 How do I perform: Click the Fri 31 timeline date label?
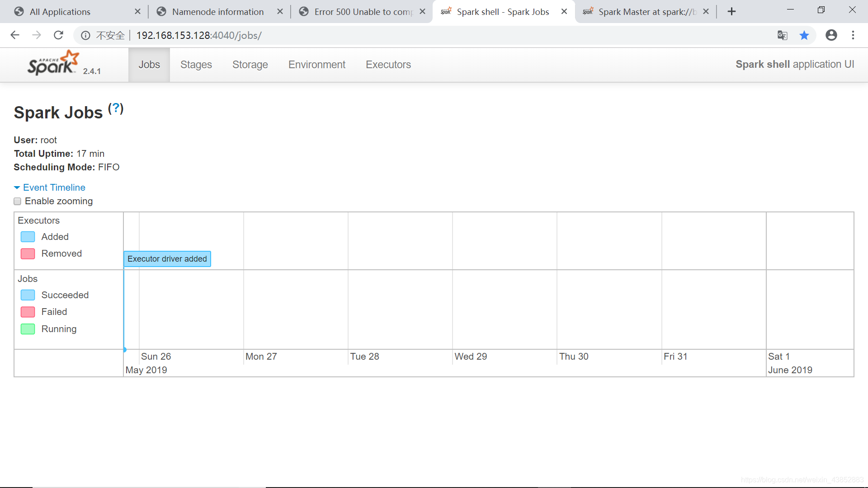coord(676,357)
